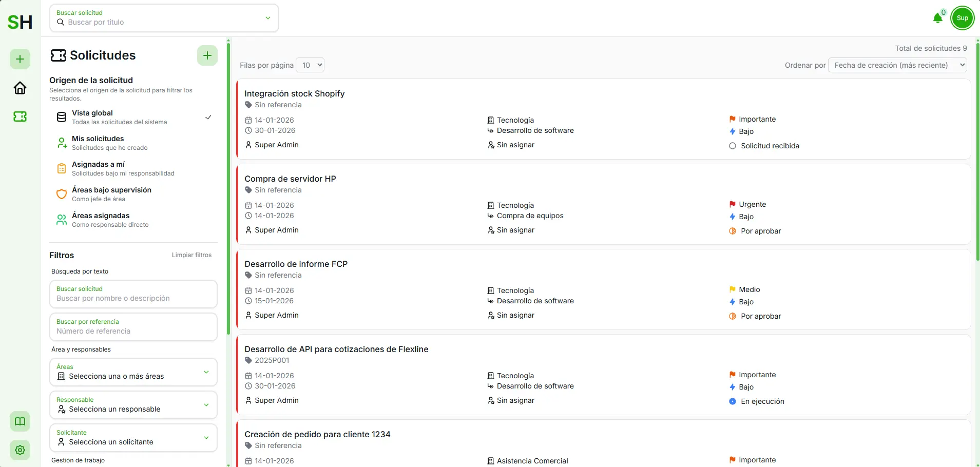The image size is (980, 467).
Task: Click the plus icon in left navigation rail
Action: (x=20, y=59)
